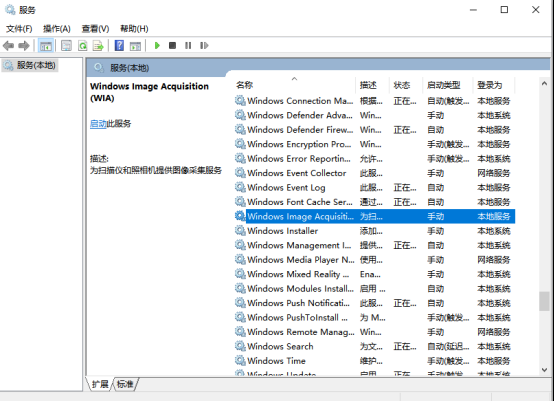Click the Stop Service square icon
554x401 pixels.
click(172, 46)
